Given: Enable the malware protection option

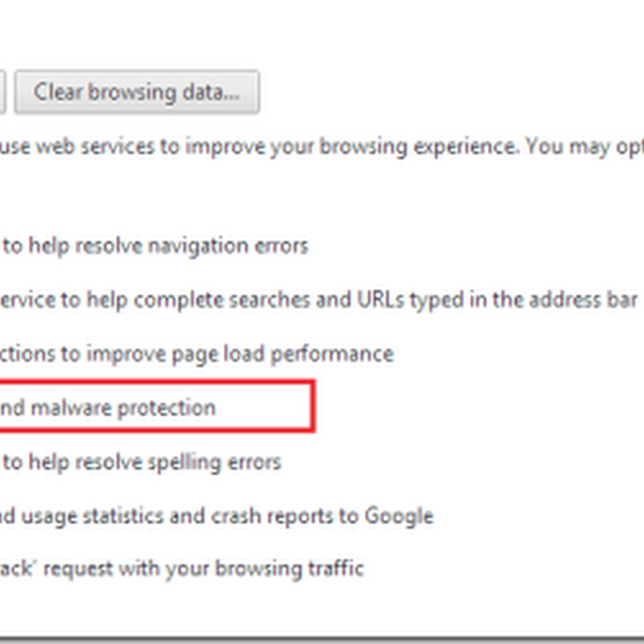Looking at the screenshot, I should pos(108,408).
